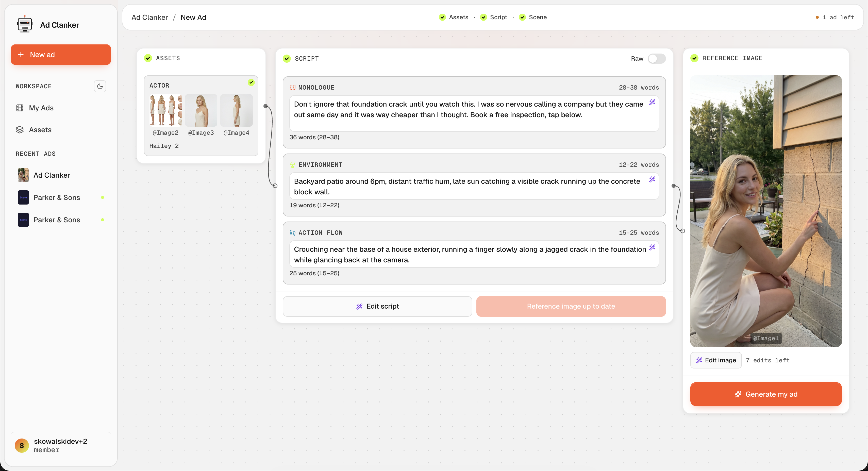Open the second Parker & Sons recent ad

click(61, 220)
